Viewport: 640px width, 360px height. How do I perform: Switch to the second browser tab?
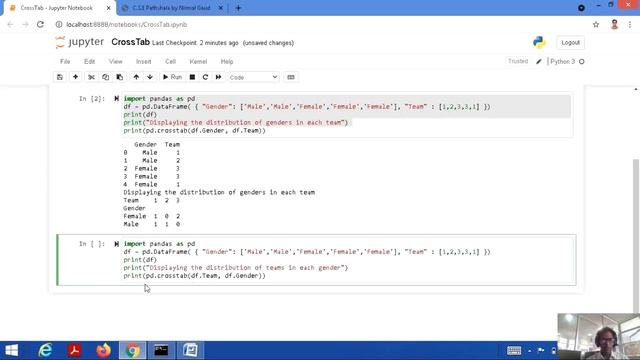click(x=171, y=8)
